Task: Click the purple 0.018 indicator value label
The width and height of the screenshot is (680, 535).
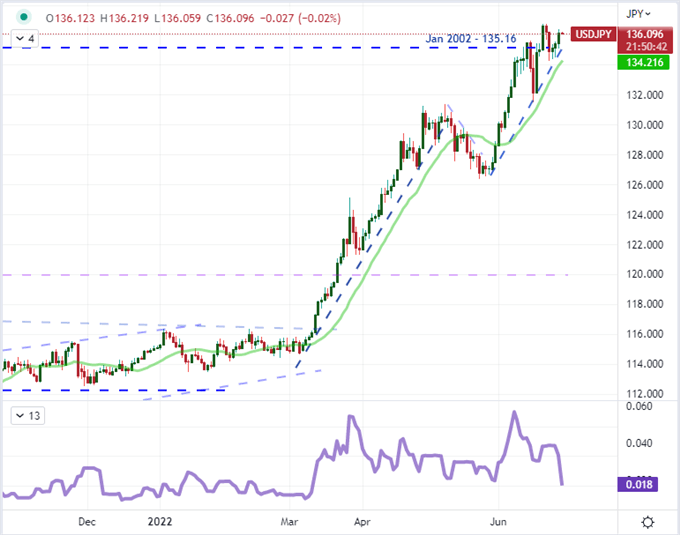Action: click(x=638, y=484)
